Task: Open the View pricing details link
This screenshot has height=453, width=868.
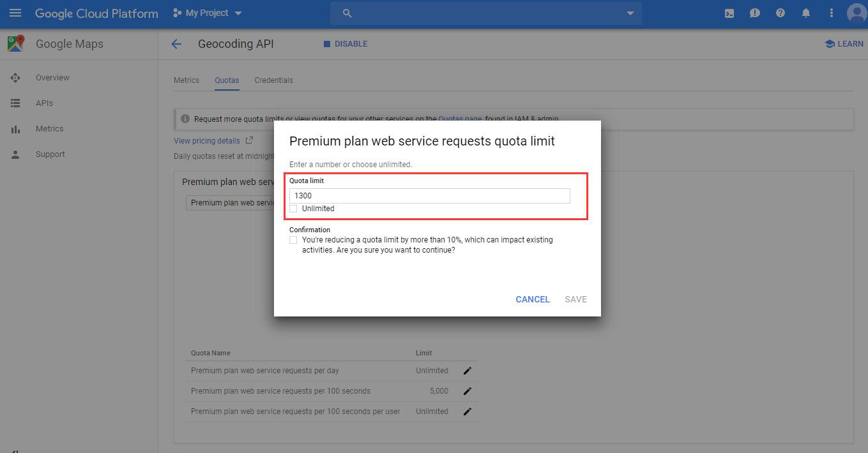Action: tap(207, 141)
